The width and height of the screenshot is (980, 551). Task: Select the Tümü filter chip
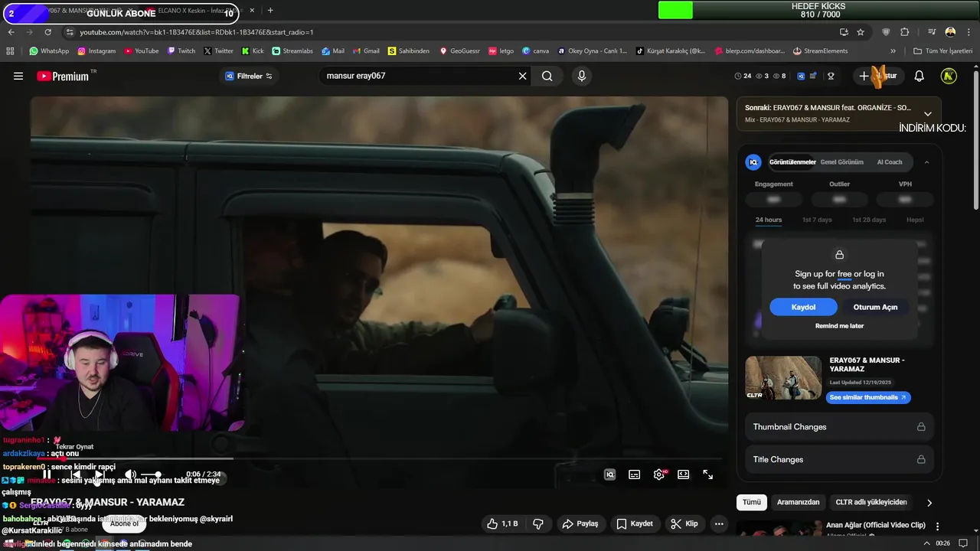point(752,502)
